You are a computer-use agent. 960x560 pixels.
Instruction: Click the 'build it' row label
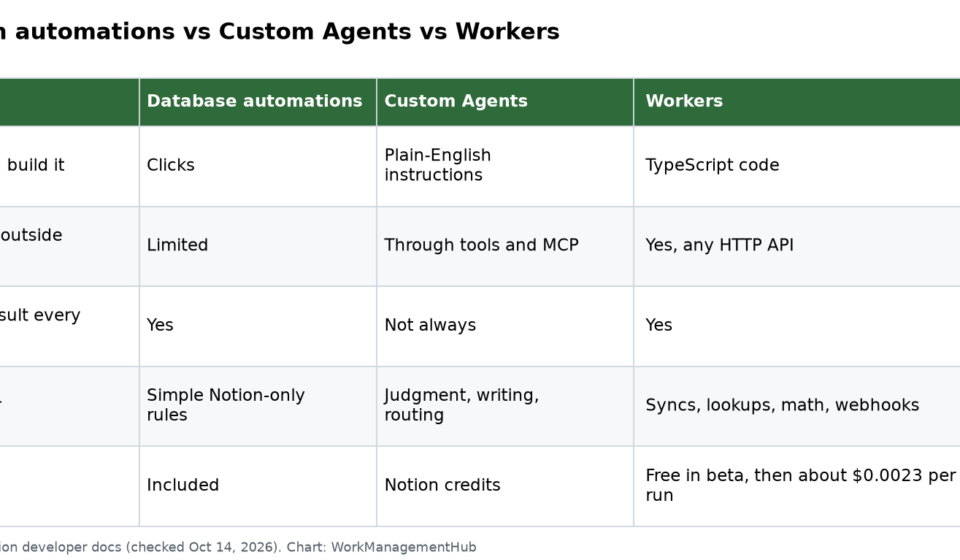point(35,165)
